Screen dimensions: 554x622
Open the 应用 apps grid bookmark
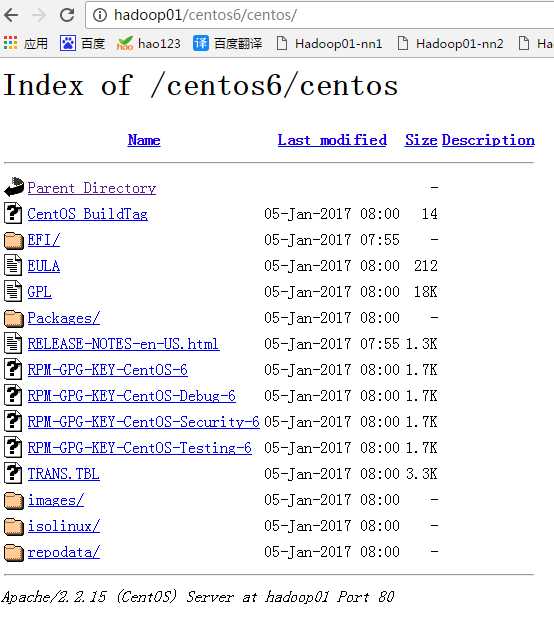pyautogui.click(x=26, y=43)
